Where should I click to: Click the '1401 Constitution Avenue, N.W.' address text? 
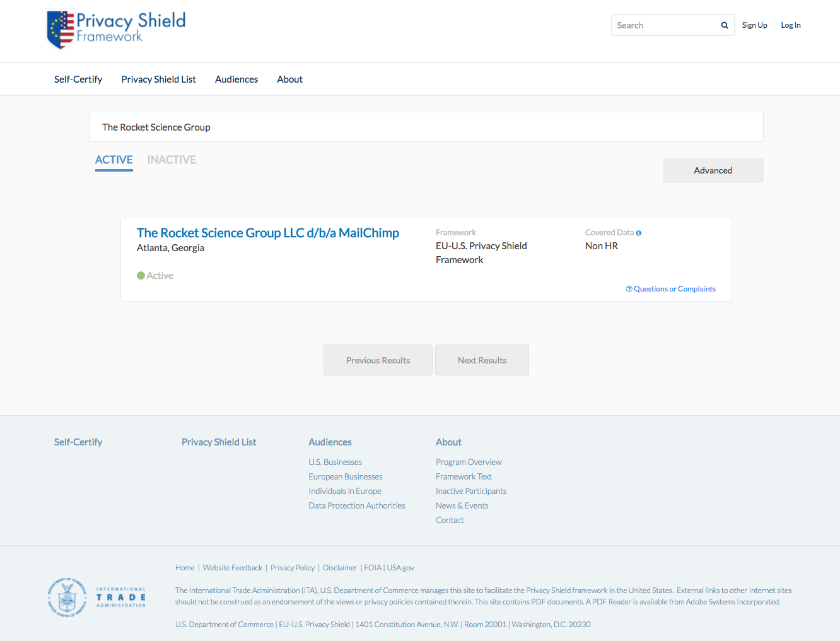pos(407,625)
